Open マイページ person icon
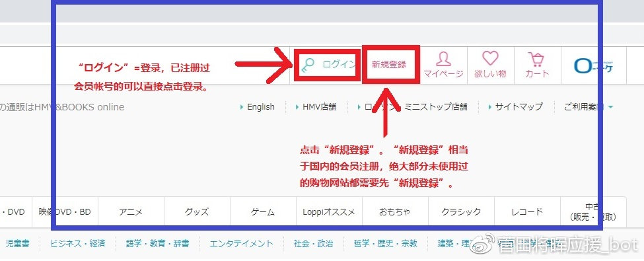The height and width of the screenshot is (261, 644). click(x=443, y=59)
